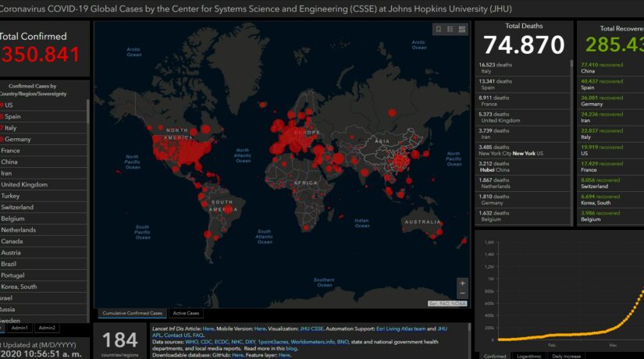Select Switzerland in confirmed cases list

[x=43, y=207]
